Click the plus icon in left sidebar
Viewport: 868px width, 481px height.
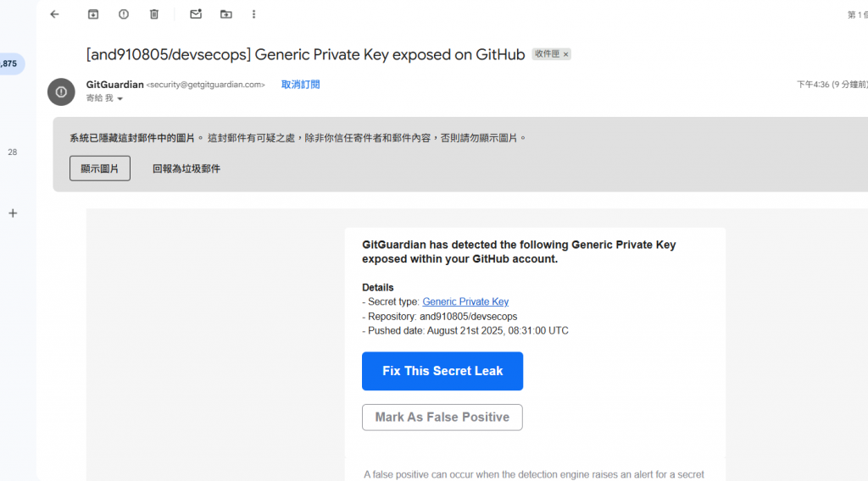click(13, 213)
